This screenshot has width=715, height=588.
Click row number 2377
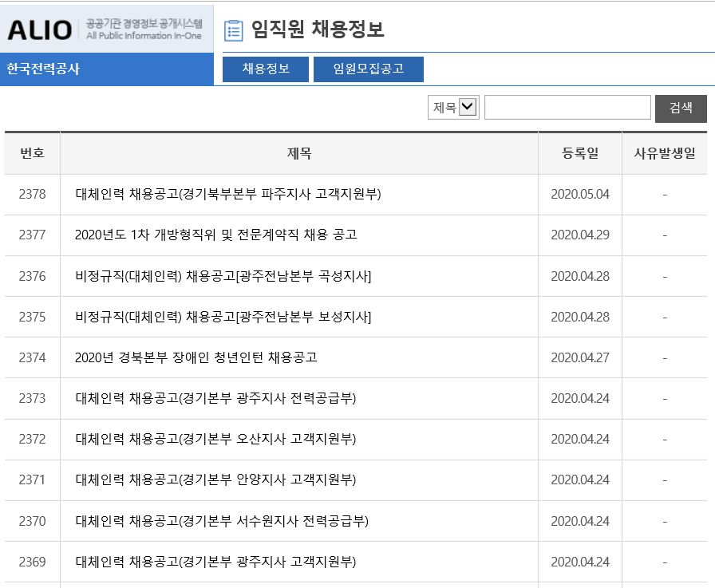pos(33,235)
